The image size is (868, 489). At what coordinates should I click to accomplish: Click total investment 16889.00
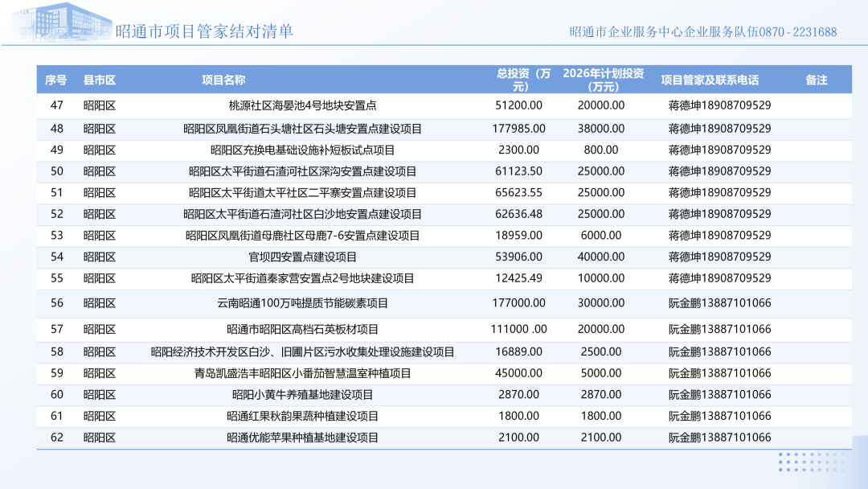click(x=518, y=351)
